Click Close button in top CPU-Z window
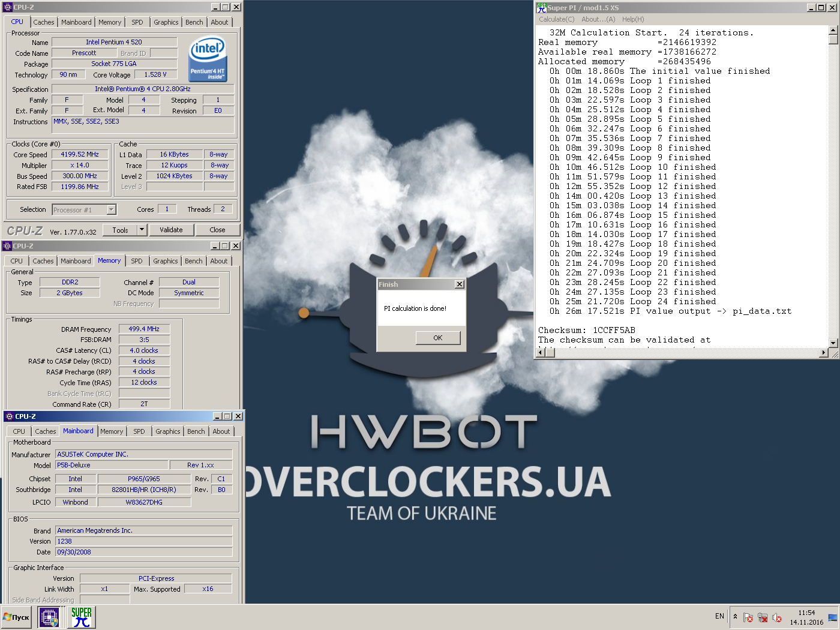The image size is (840, 630). point(217,230)
